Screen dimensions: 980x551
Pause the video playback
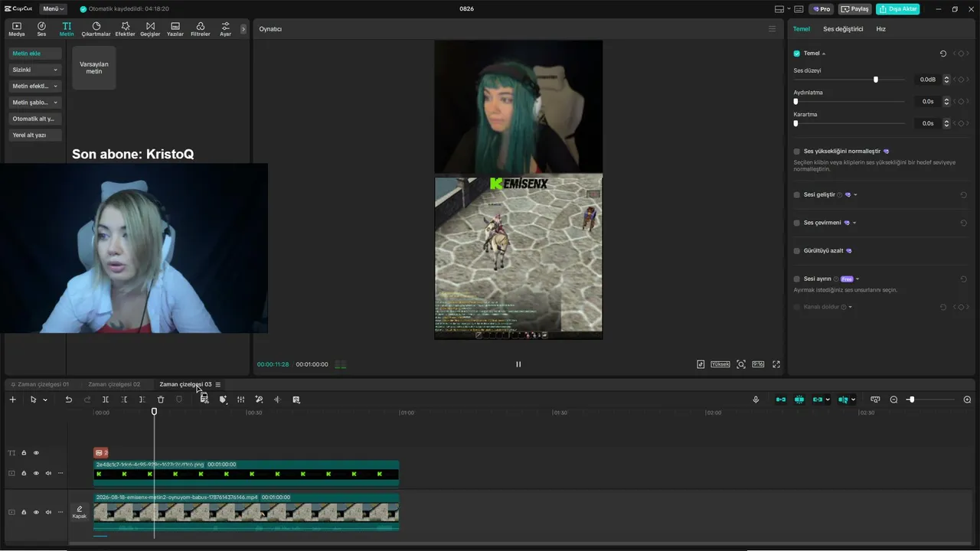(518, 364)
